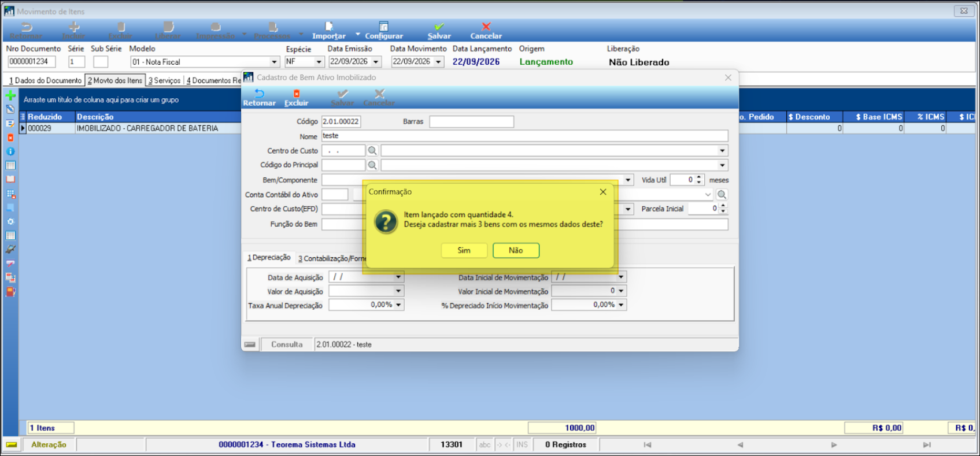The image size is (980, 456).
Task: Click the gear icon in left sidebar
Action: [x=10, y=221]
